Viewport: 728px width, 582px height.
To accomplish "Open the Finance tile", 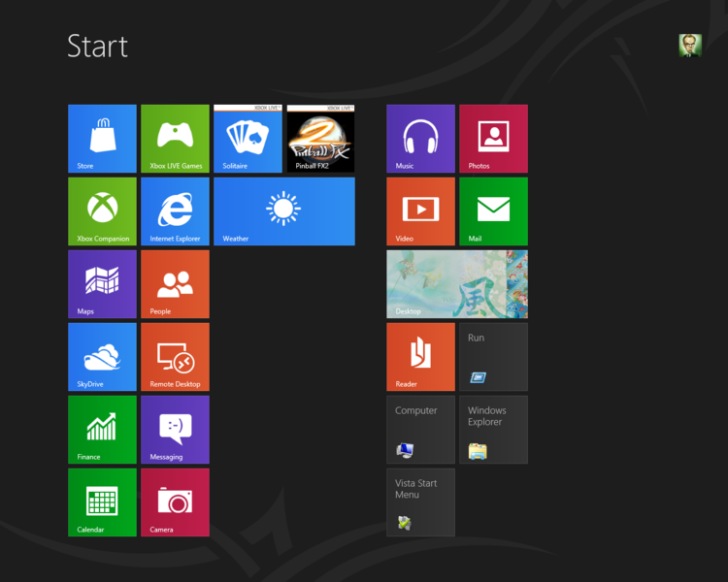I will [102, 430].
